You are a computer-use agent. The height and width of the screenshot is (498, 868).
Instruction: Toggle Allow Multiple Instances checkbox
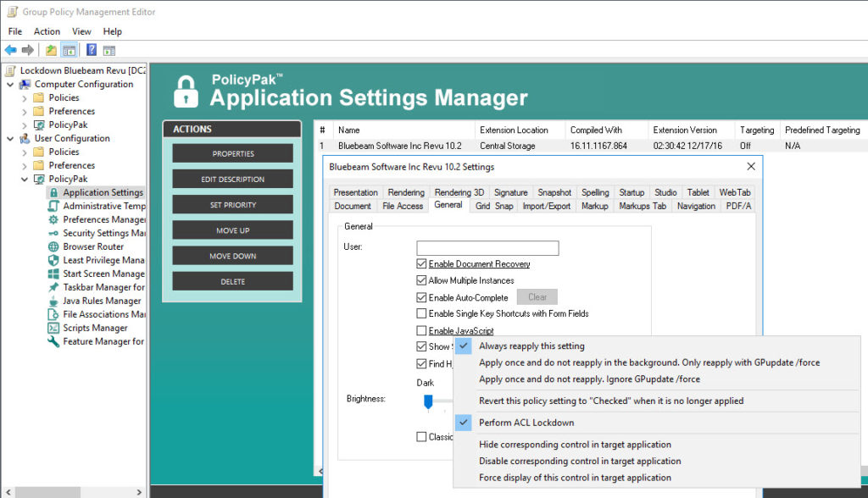(421, 280)
